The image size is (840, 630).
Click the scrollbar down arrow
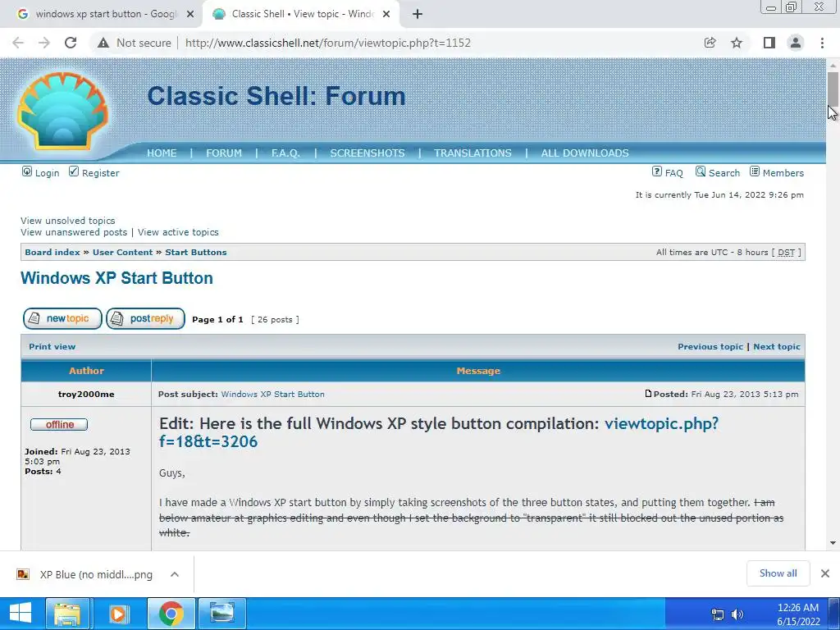pyautogui.click(x=833, y=543)
